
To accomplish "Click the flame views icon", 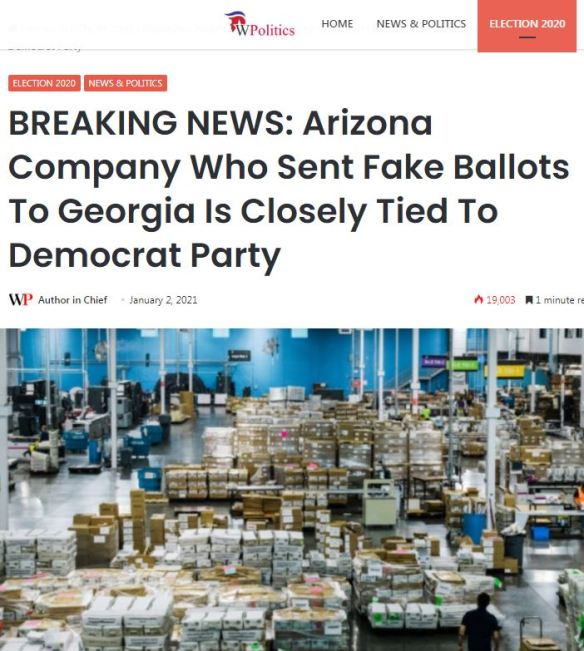I will click(x=479, y=299).
